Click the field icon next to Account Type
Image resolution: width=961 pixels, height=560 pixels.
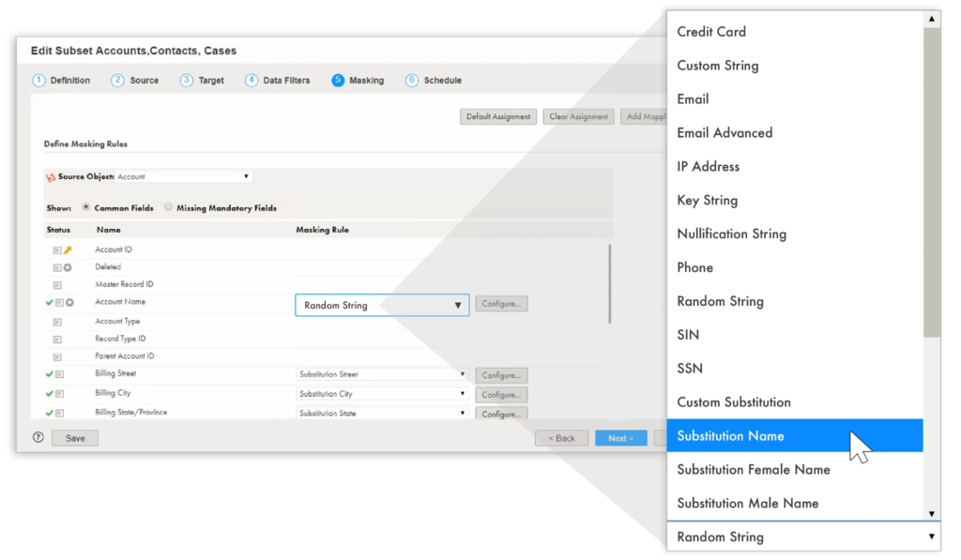click(x=58, y=321)
